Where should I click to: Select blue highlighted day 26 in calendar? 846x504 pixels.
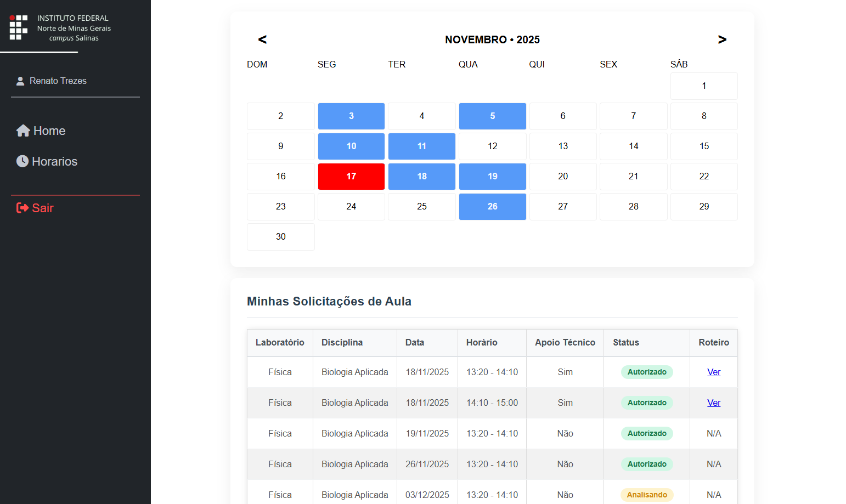pos(492,206)
